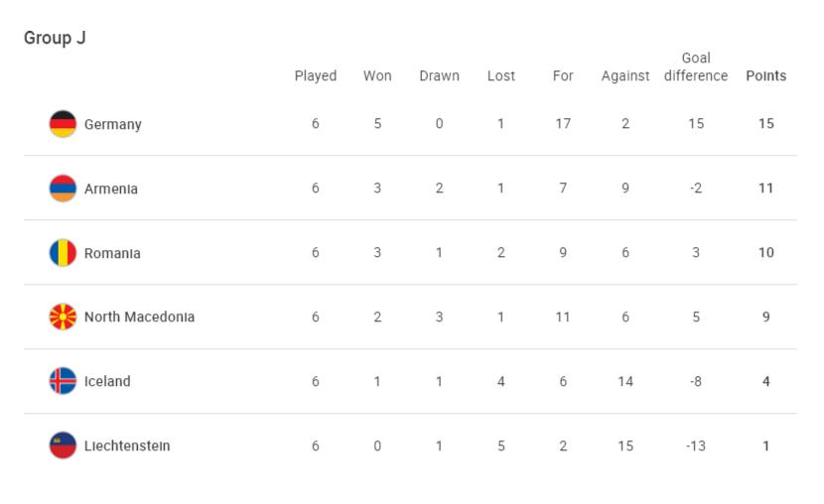Click the Won column header
Image resolution: width=824 pixels, height=504 pixels.
pyautogui.click(x=377, y=76)
